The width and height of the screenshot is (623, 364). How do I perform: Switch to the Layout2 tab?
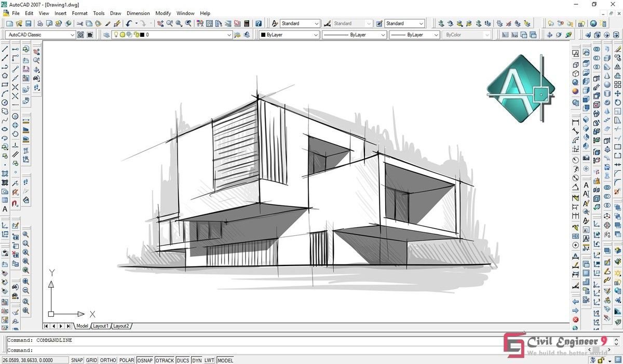tap(121, 326)
